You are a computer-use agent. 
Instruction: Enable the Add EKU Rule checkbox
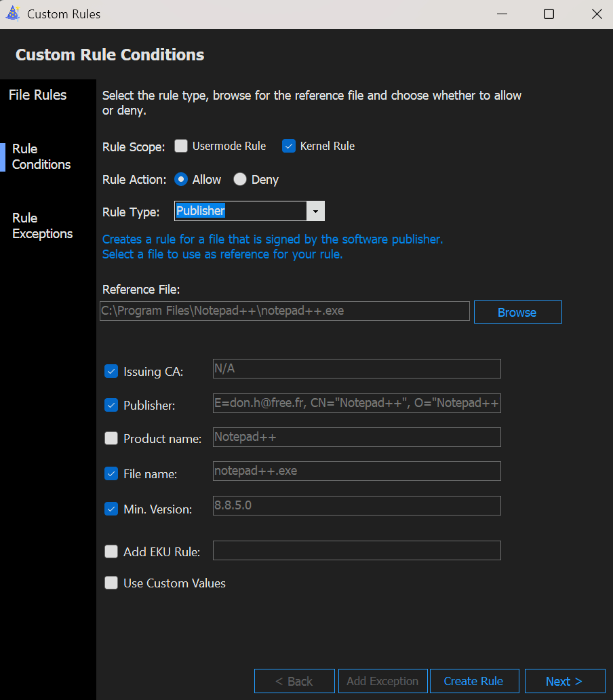coord(111,551)
